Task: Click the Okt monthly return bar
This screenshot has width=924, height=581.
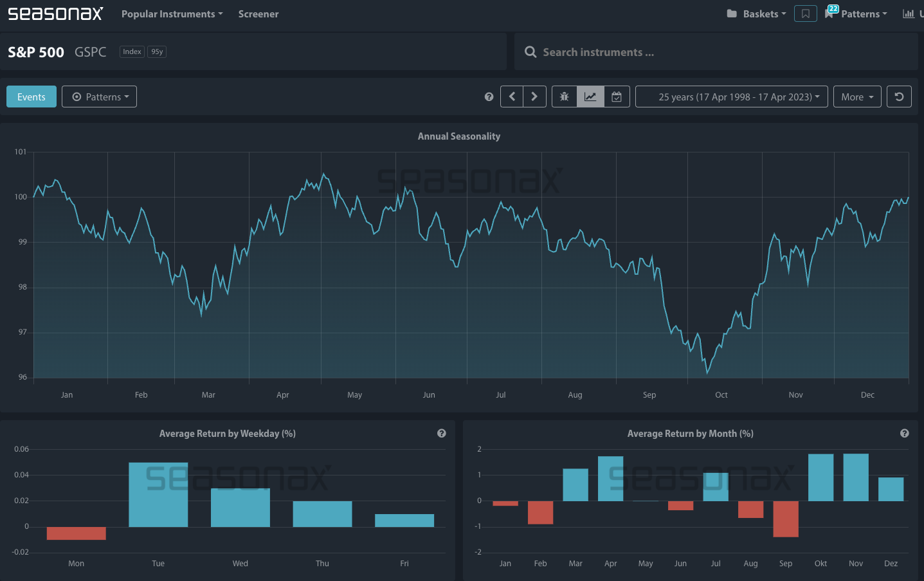Action: tap(821, 477)
